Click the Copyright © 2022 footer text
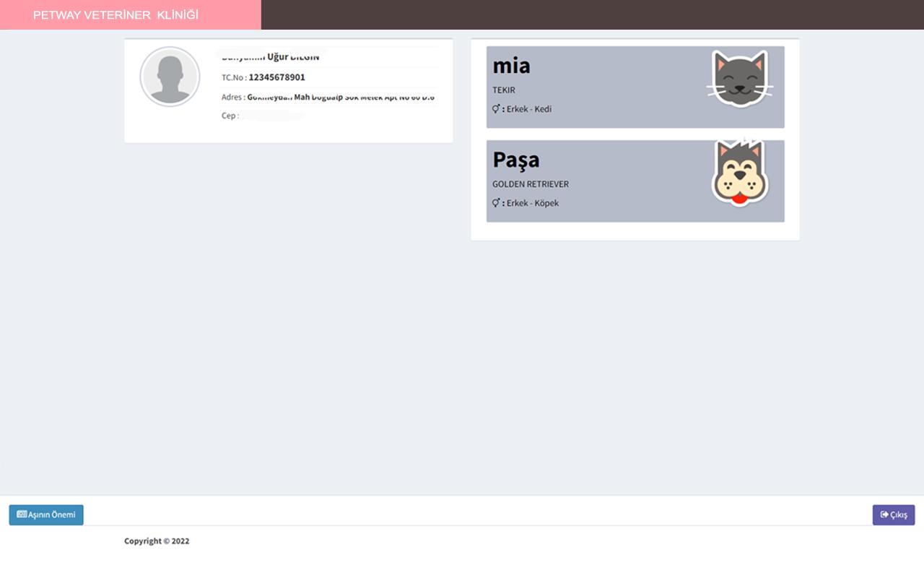 [157, 541]
